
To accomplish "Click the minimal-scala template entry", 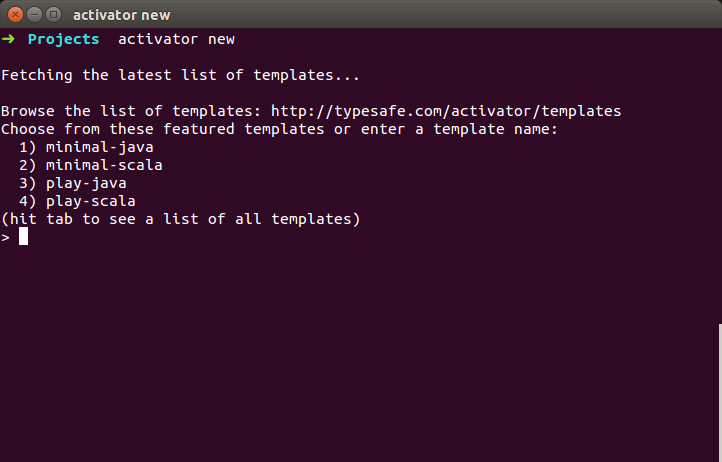I will (x=104, y=165).
